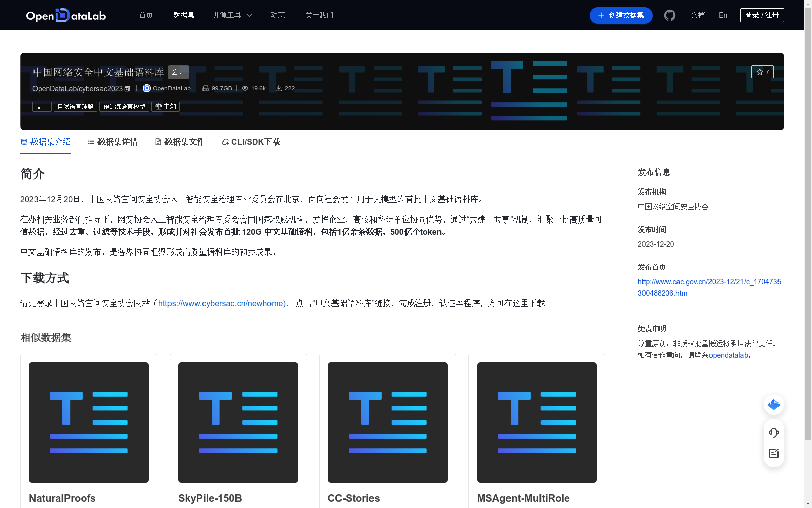Open the NaturalProofs dataset thumbnail
Image resolution: width=812 pixels, height=508 pixels.
[89, 422]
